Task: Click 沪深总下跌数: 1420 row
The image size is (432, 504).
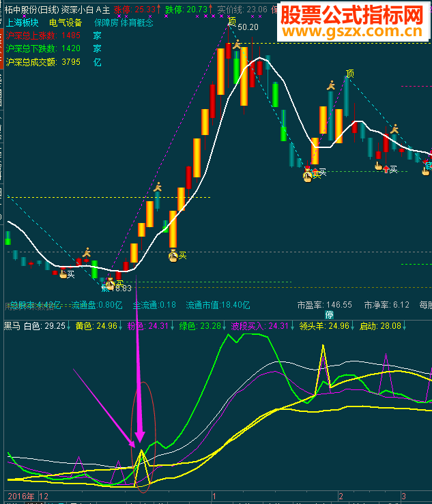Action: pos(54,48)
